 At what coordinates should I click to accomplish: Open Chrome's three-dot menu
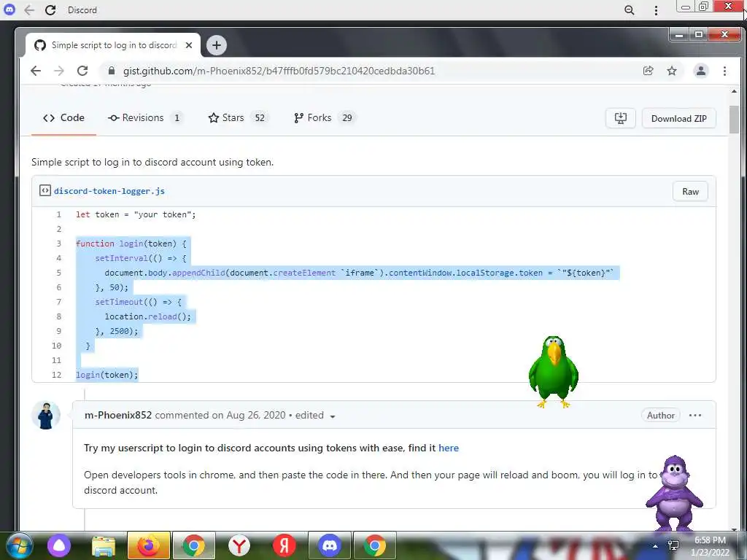coord(724,71)
